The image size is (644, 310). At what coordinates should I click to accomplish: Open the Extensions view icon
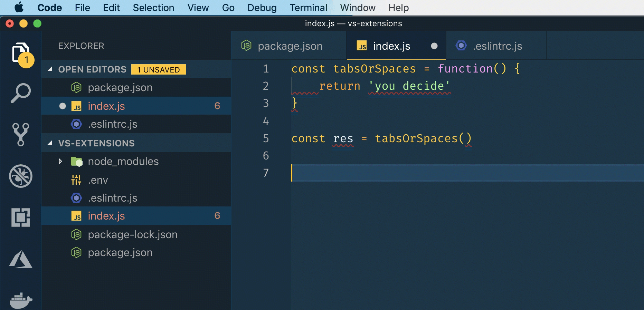pyautogui.click(x=21, y=217)
